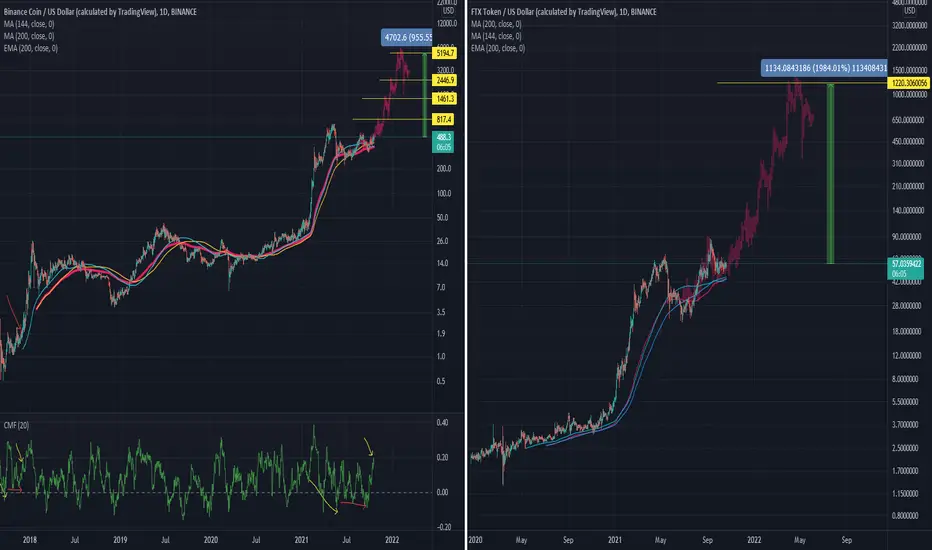Click 2021 on the Binance time axis
932x550 pixels.
point(301,540)
